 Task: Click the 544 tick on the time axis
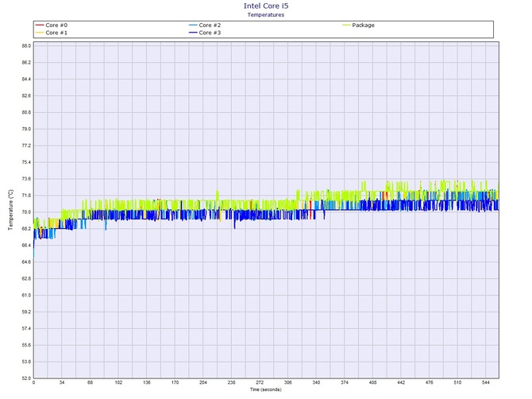(x=485, y=382)
